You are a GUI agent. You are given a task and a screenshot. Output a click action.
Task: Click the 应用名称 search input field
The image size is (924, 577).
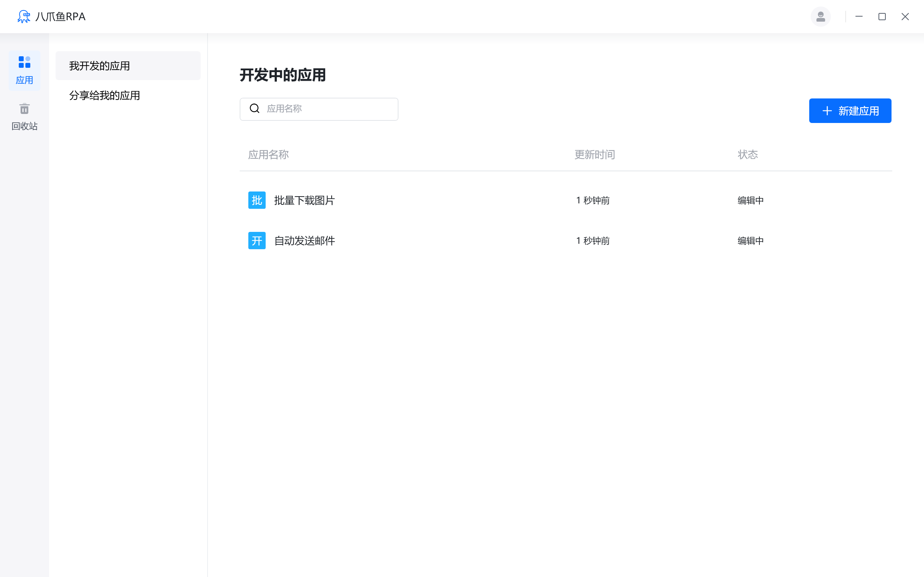pos(328,109)
